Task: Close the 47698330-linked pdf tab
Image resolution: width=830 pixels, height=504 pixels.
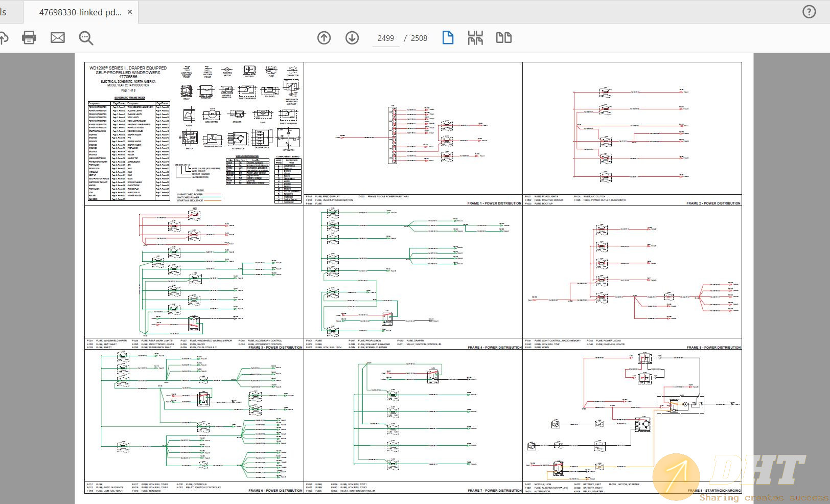Action: (130, 12)
